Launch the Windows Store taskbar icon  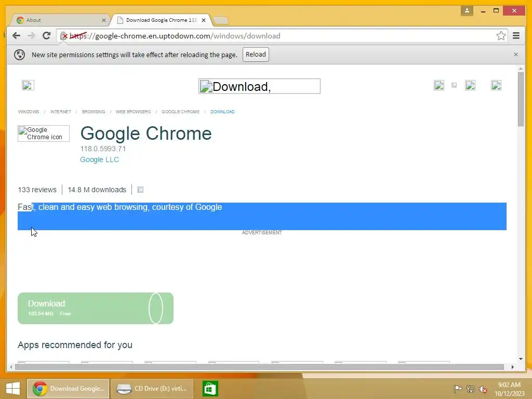pos(210,389)
